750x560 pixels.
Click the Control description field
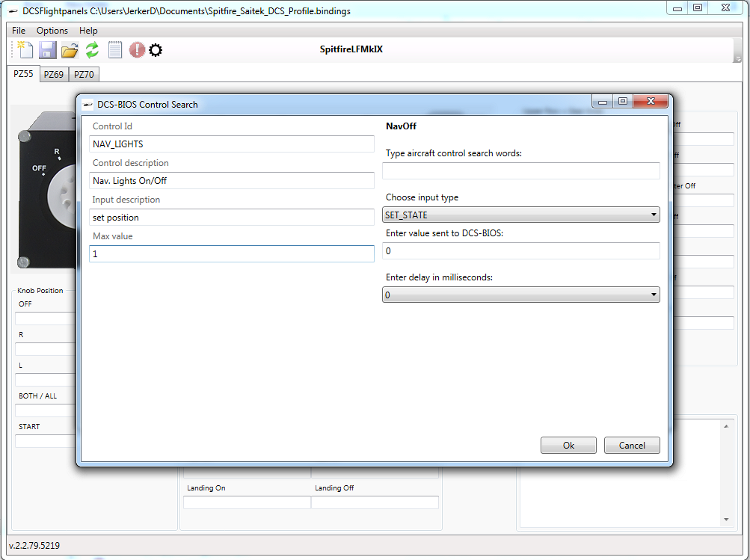[232, 181]
